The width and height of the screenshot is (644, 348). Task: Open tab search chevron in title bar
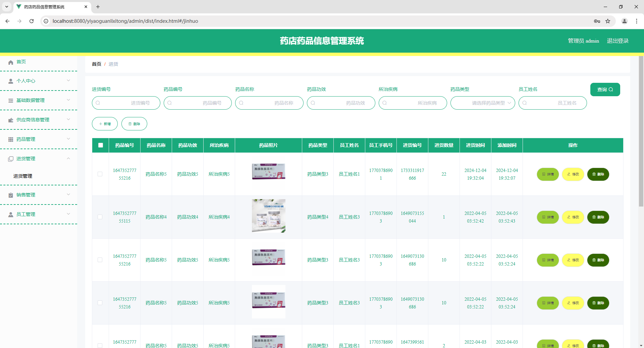click(7, 7)
